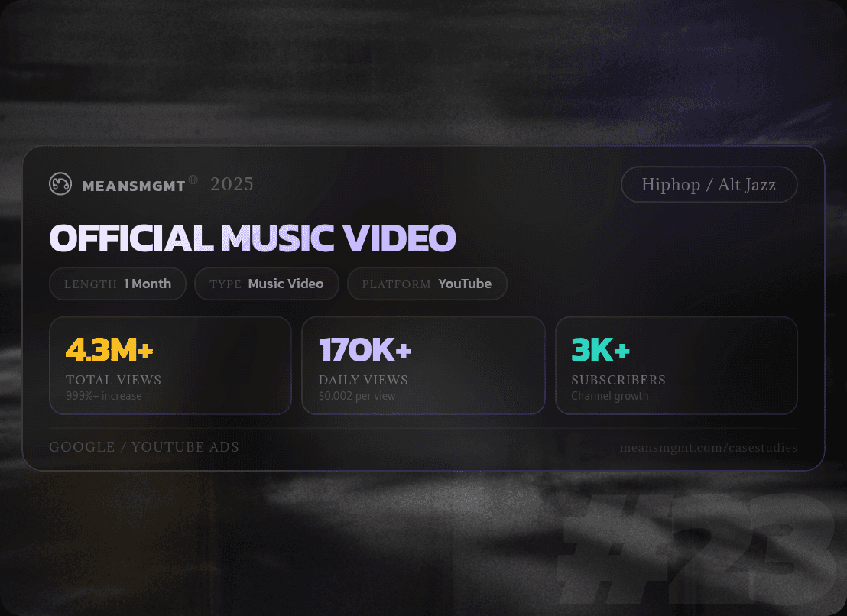Select the Type Music Video pill

coord(266,284)
